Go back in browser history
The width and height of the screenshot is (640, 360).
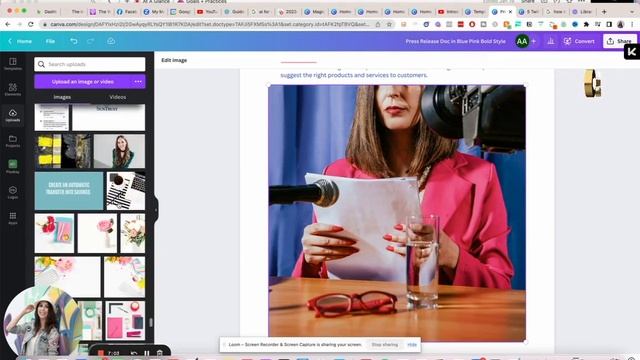pyautogui.click(x=8, y=24)
